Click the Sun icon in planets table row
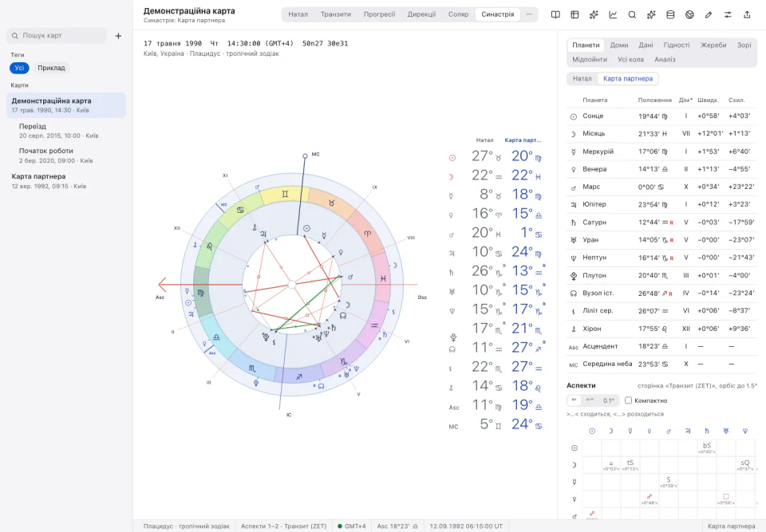766x532 pixels. pos(574,116)
